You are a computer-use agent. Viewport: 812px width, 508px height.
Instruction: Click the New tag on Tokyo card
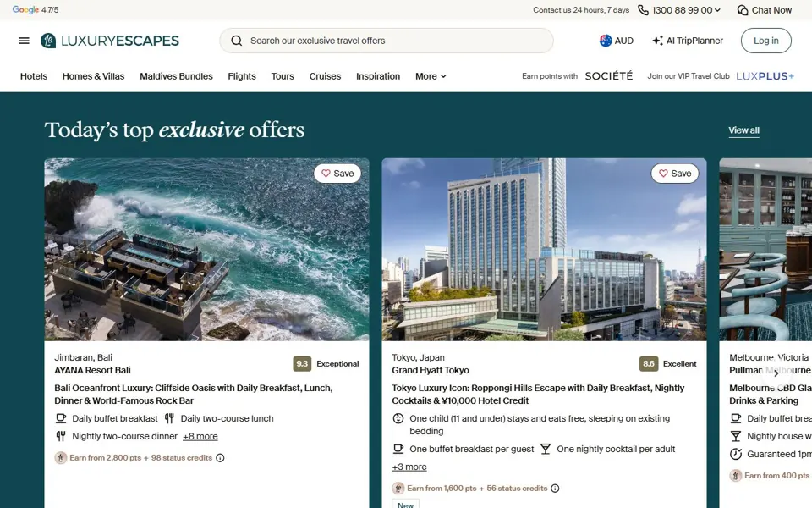(405, 505)
